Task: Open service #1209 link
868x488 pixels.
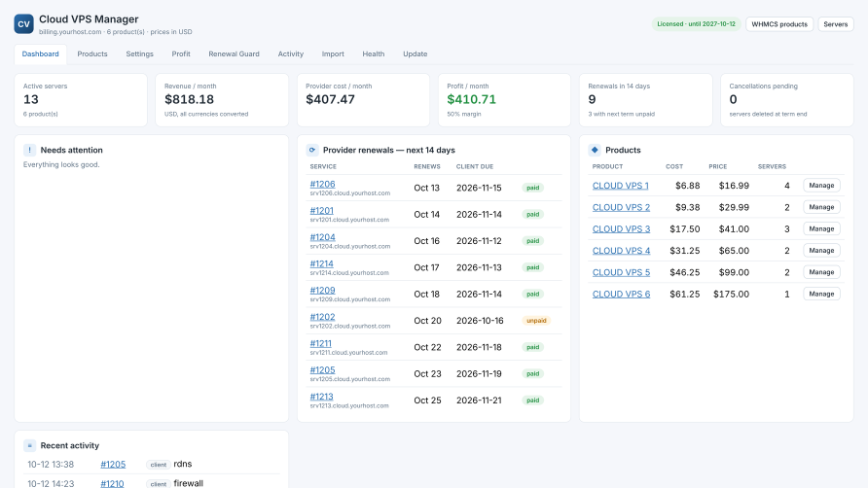Action: coord(322,291)
